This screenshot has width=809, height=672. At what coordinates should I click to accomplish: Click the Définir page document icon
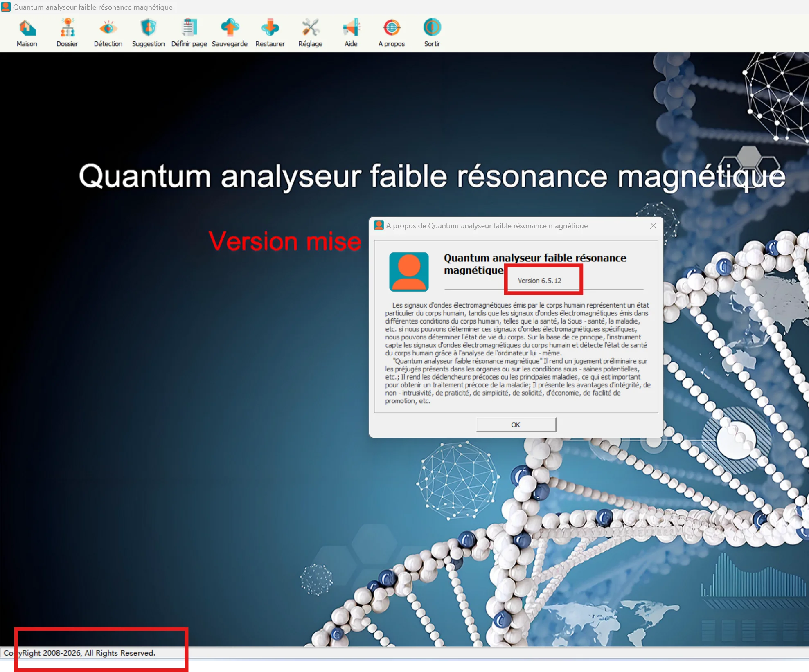click(189, 28)
